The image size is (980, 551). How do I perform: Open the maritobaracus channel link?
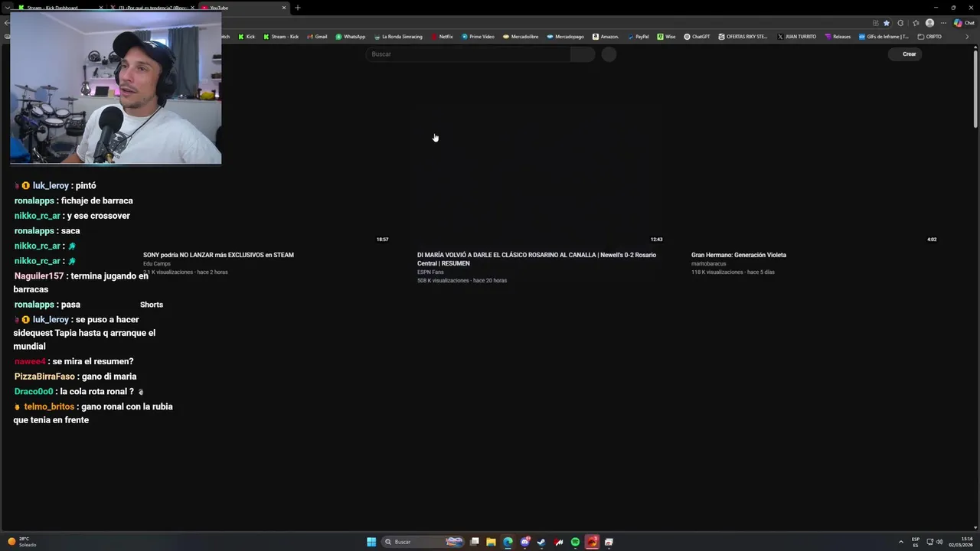[708, 264]
